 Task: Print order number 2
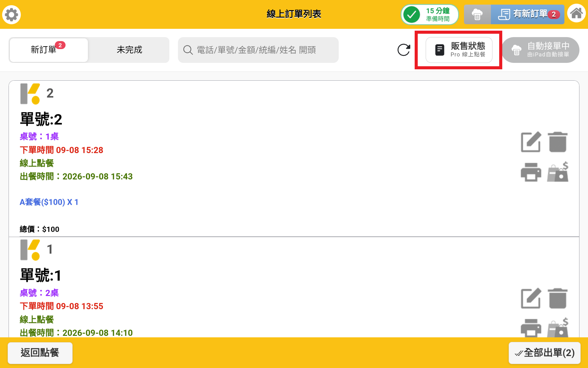pyautogui.click(x=531, y=172)
